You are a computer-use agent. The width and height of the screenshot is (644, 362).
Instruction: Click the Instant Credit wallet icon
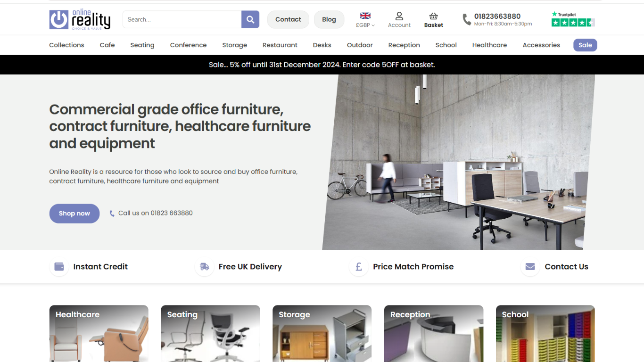point(59,267)
